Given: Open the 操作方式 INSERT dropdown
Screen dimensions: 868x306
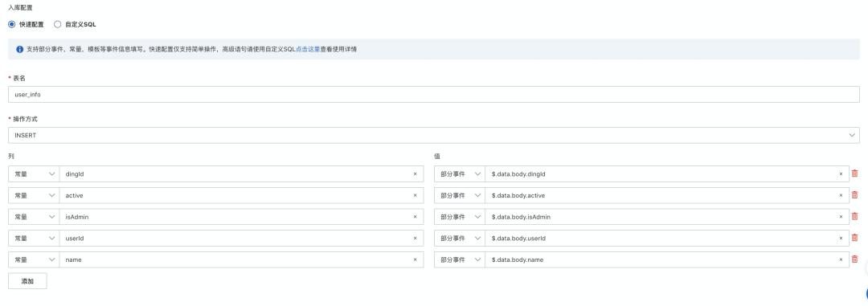Looking at the screenshot, I should point(434,135).
